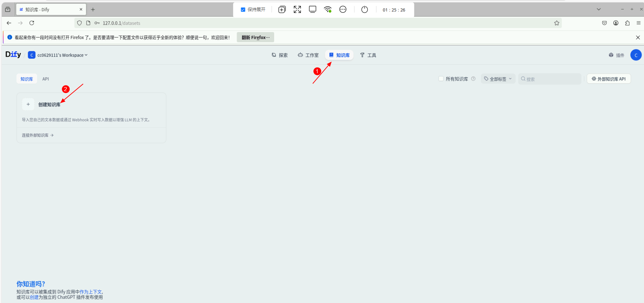
Task: Click the 翻新 Firefox… button
Action: point(256,37)
